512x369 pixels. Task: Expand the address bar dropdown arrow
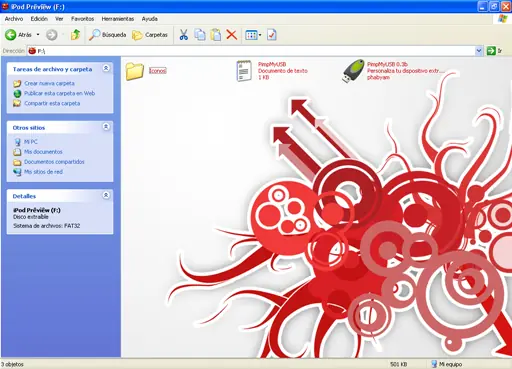click(479, 51)
